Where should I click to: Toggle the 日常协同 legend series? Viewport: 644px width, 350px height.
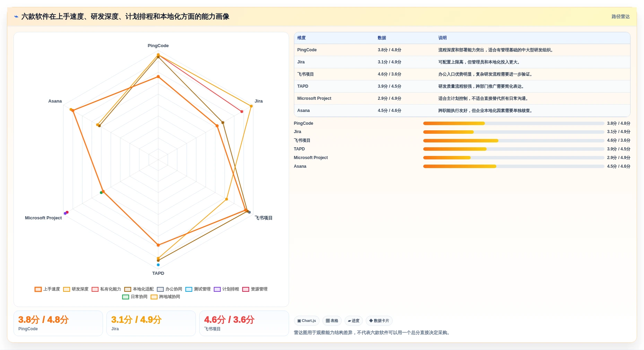coord(134,297)
